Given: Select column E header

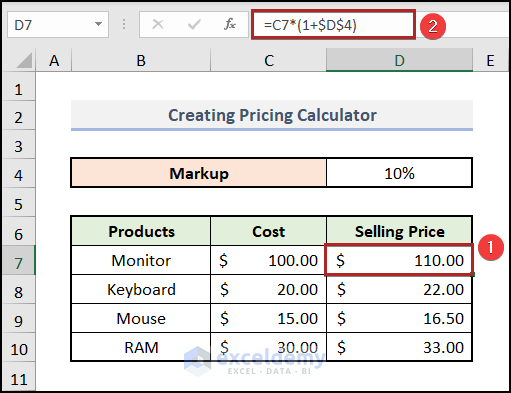Looking at the screenshot, I should pos(490,60).
